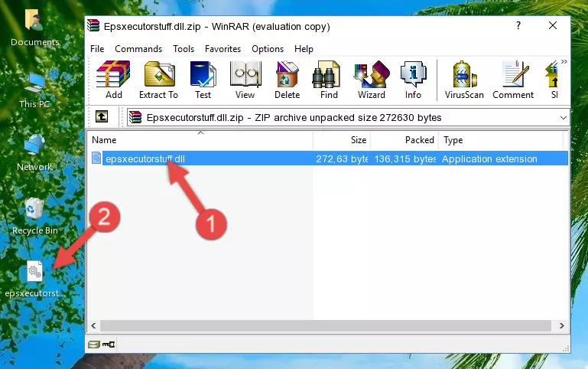This screenshot has width=588, height=369.
Task: Select the epsxecutorstuff.dll file row
Action: click(329, 158)
